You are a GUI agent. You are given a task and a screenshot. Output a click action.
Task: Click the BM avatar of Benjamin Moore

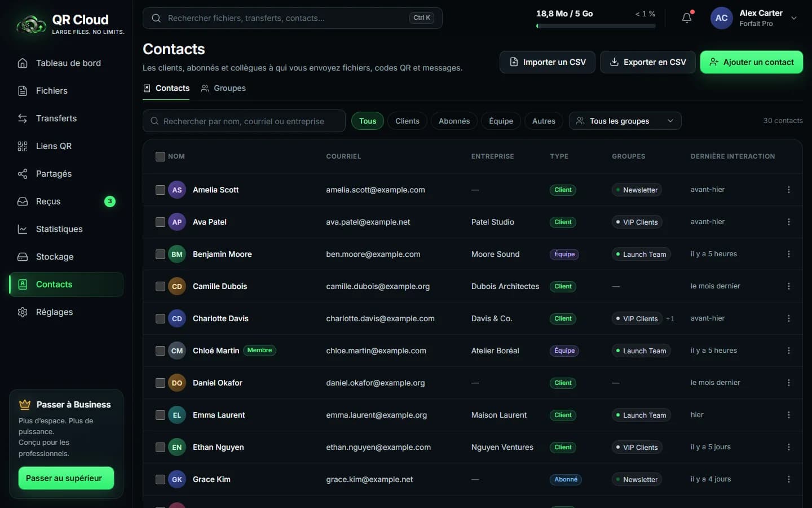point(177,254)
